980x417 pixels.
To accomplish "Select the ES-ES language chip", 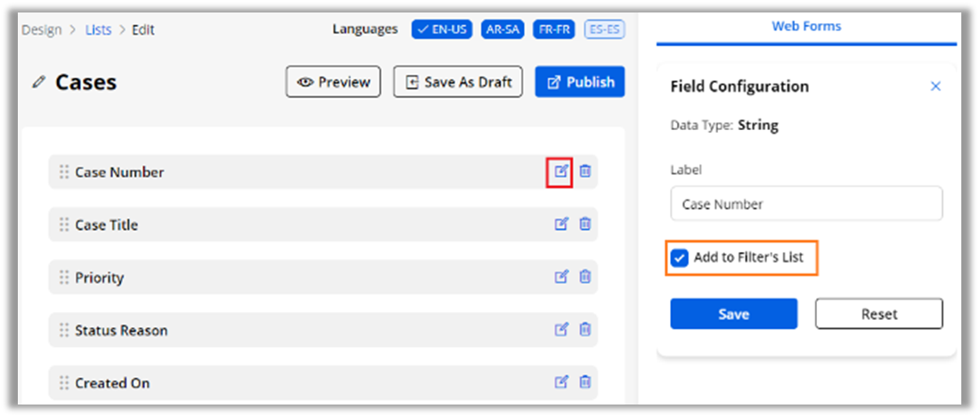I will point(604,29).
